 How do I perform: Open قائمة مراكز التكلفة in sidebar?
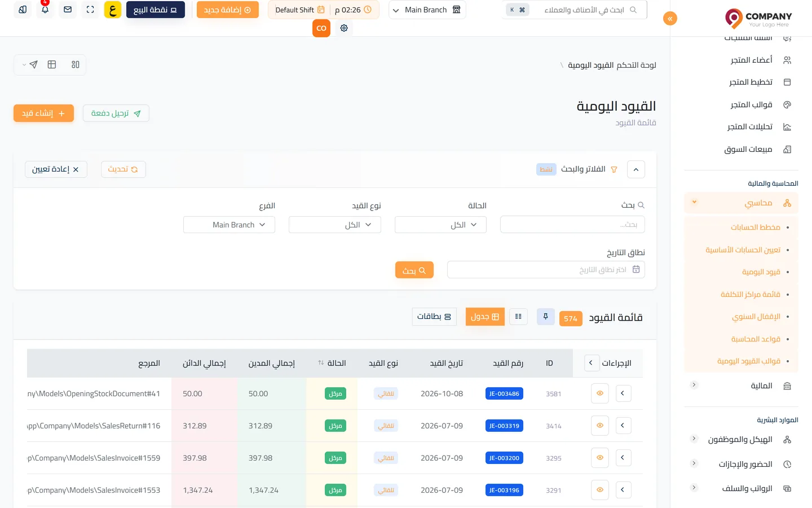pos(751,294)
